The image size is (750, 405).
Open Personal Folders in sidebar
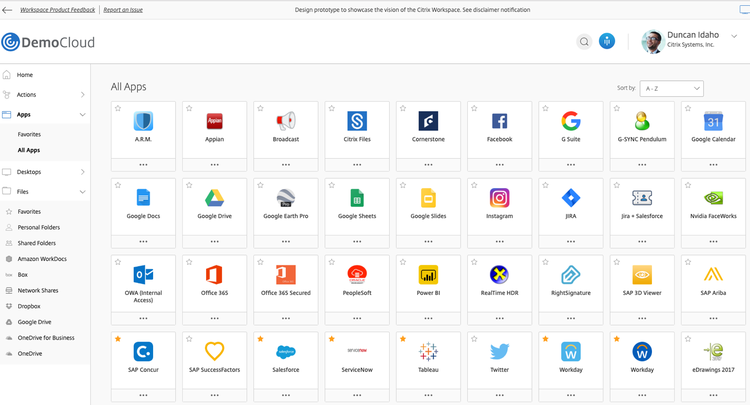click(39, 228)
